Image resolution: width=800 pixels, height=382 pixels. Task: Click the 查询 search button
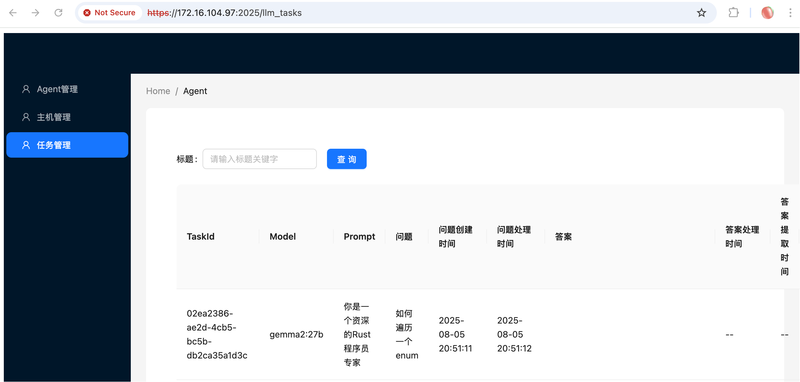pos(346,159)
